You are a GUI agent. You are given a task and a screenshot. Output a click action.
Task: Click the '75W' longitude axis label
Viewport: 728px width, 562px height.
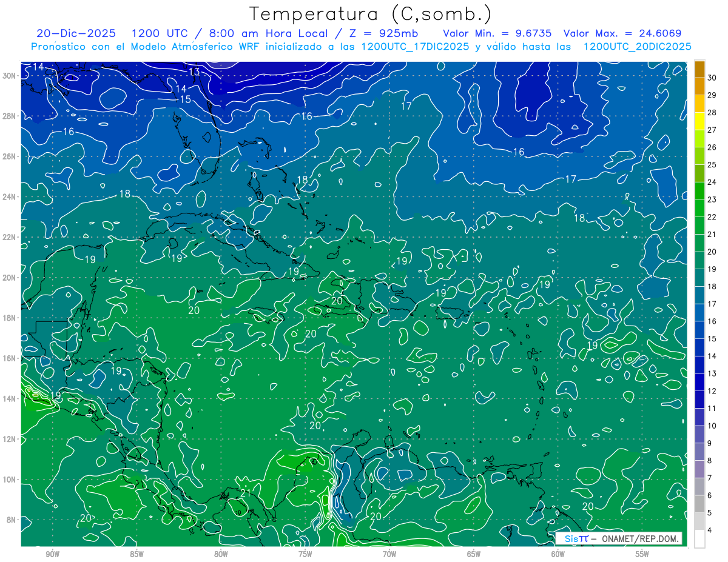[305, 555]
